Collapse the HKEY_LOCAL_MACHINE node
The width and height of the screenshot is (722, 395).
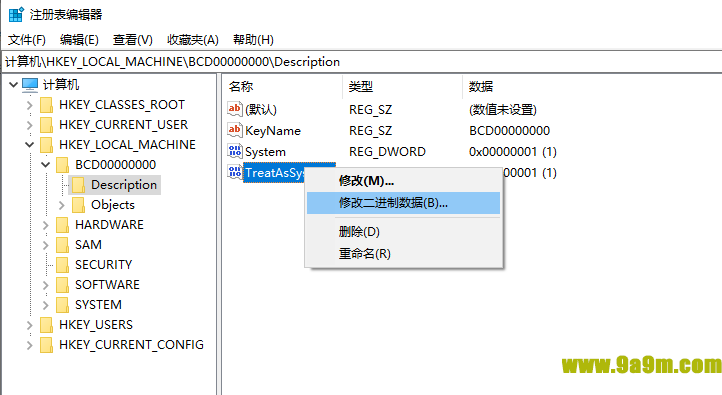point(29,145)
